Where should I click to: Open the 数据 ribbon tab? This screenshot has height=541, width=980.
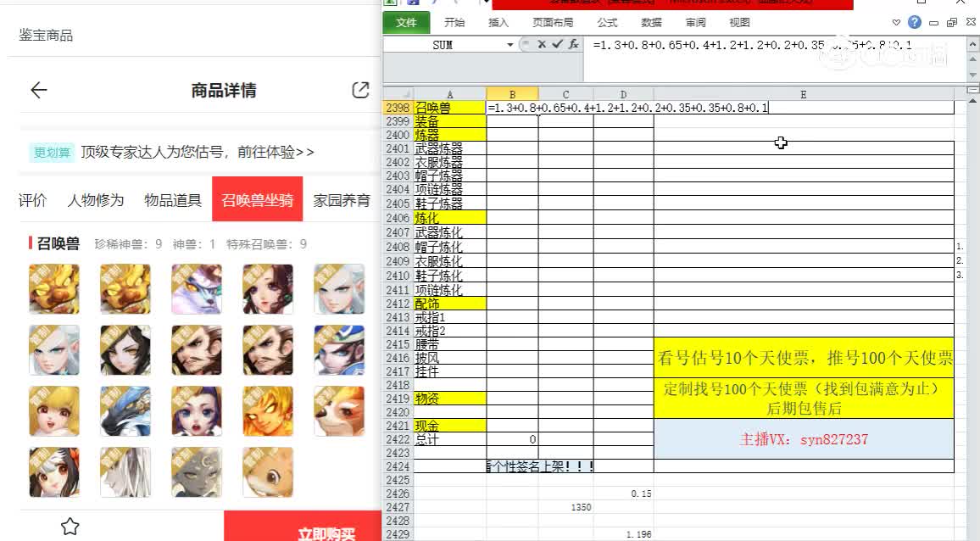(651, 23)
